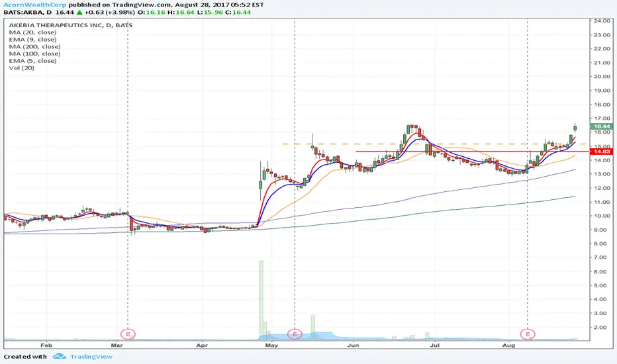Click the green 16.44 current price label
The height and width of the screenshot is (364, 617).
pos(602,126)
